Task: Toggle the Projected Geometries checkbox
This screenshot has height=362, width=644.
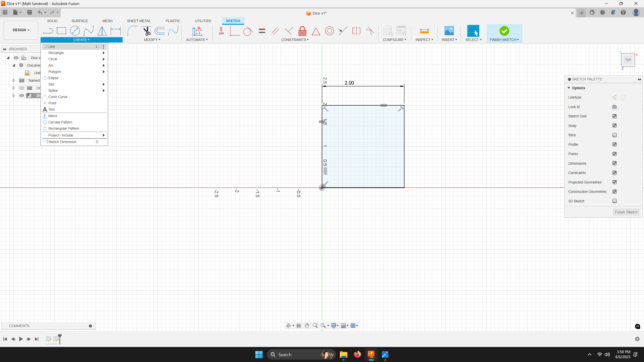Action: pos(614,182)
